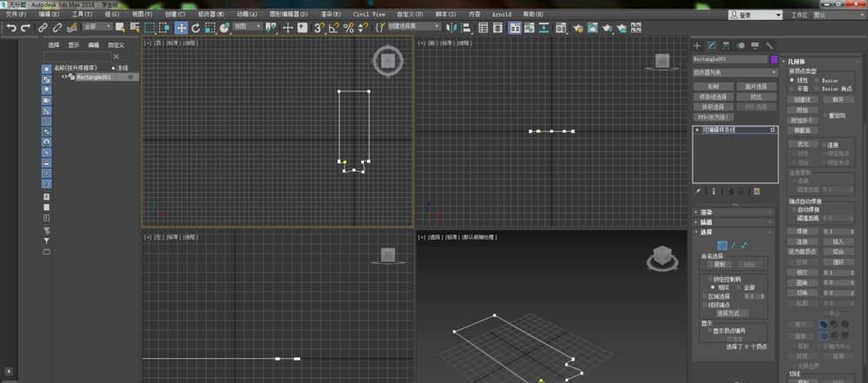Click the Align tool icon
Viewport: 868px width, 383px height.
[x=465, y=28]
